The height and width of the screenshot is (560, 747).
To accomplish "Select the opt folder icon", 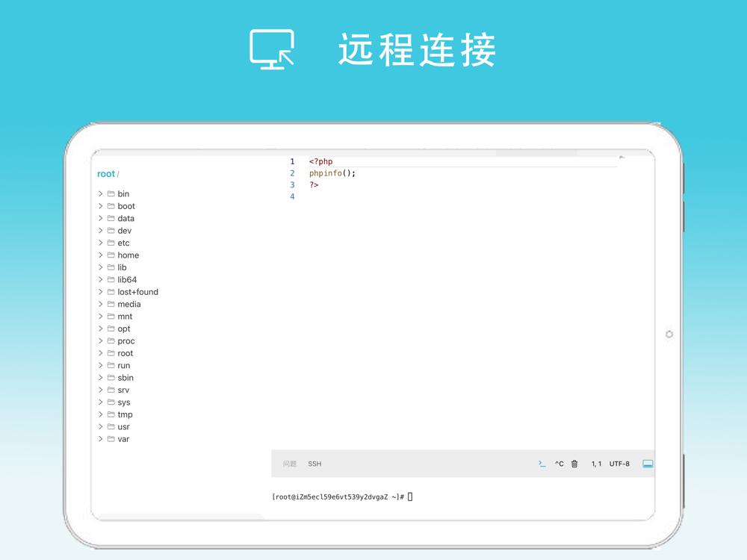I will (111, 329).
